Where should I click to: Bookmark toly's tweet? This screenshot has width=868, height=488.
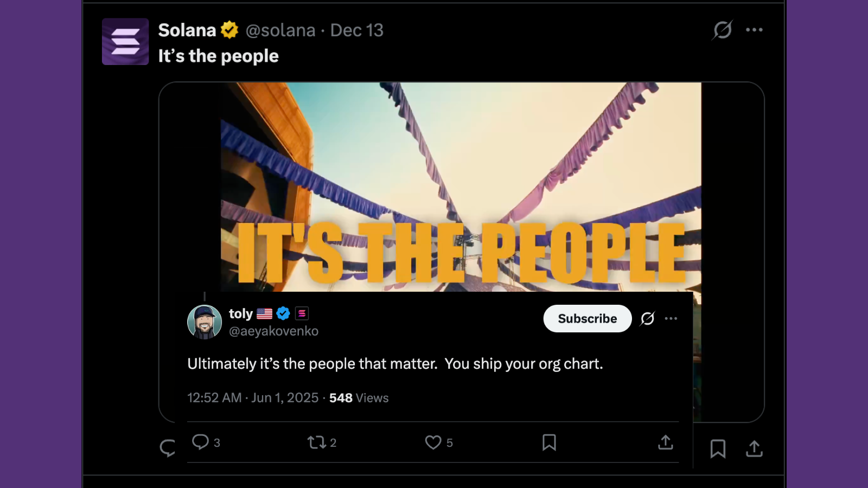pos(550,443)
